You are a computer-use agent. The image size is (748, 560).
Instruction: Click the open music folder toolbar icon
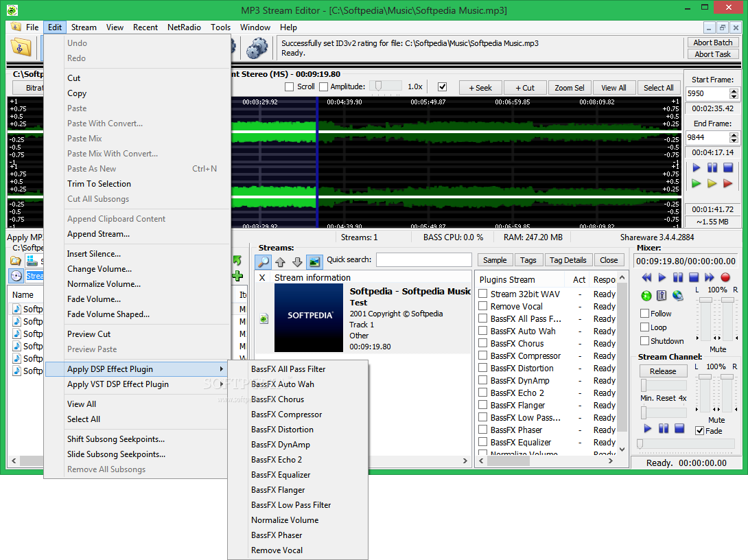pyautogui.click(x=21, y=47)
